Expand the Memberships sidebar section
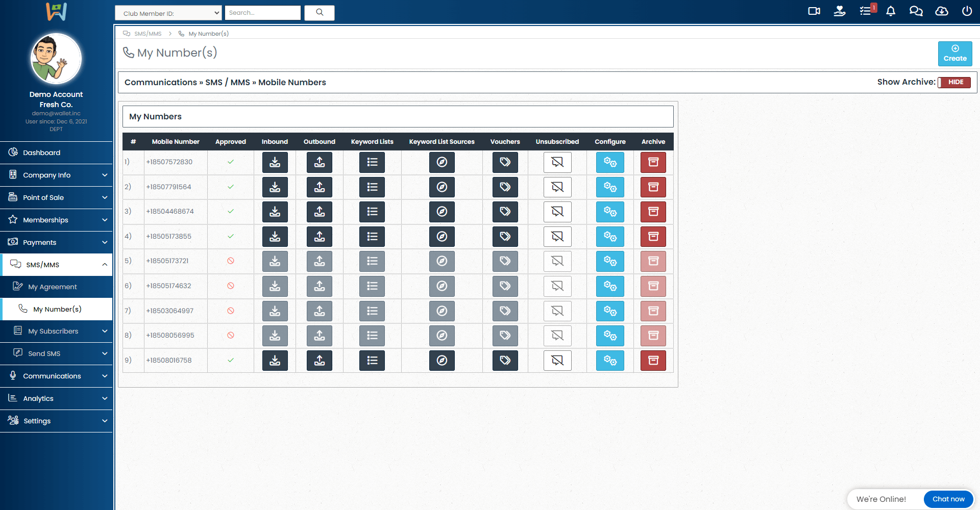Screen dimensions: 980x510 [x=56, y=220]
